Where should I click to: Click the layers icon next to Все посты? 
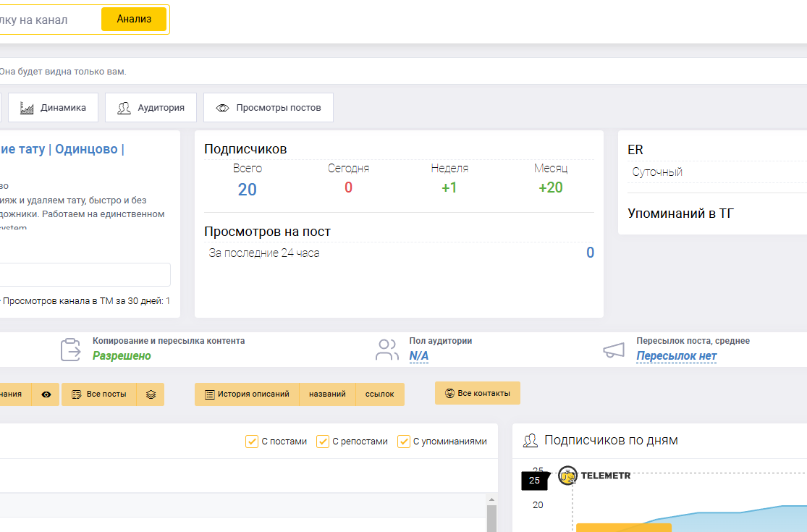tap(151, 394)
